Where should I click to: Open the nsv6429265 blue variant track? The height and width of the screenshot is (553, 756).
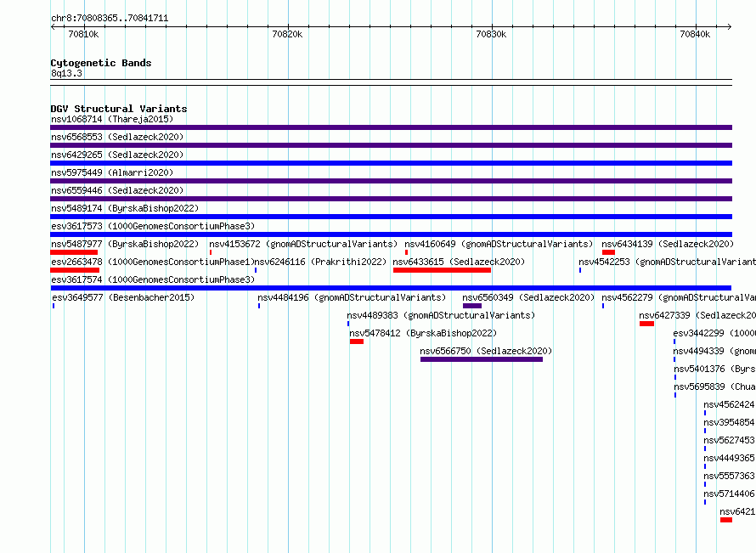click(x=391, y=163)
